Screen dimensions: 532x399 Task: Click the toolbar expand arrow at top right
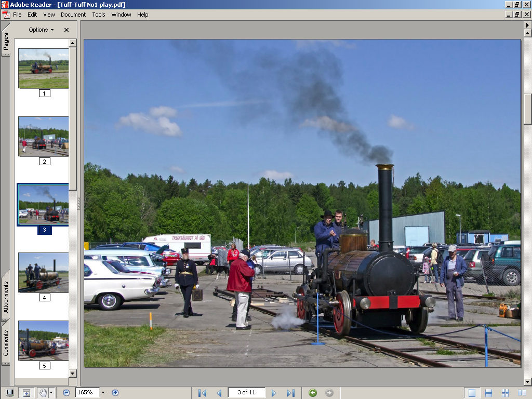[527, 25]
